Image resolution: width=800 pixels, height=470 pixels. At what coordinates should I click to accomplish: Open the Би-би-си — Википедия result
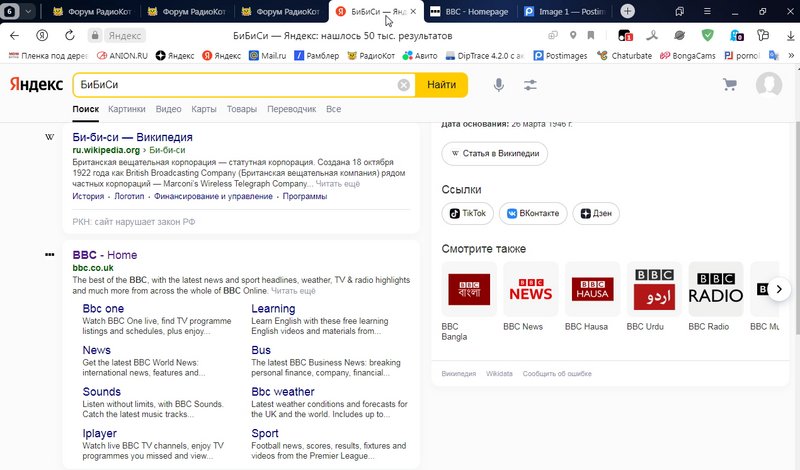[x=132, y=137]
